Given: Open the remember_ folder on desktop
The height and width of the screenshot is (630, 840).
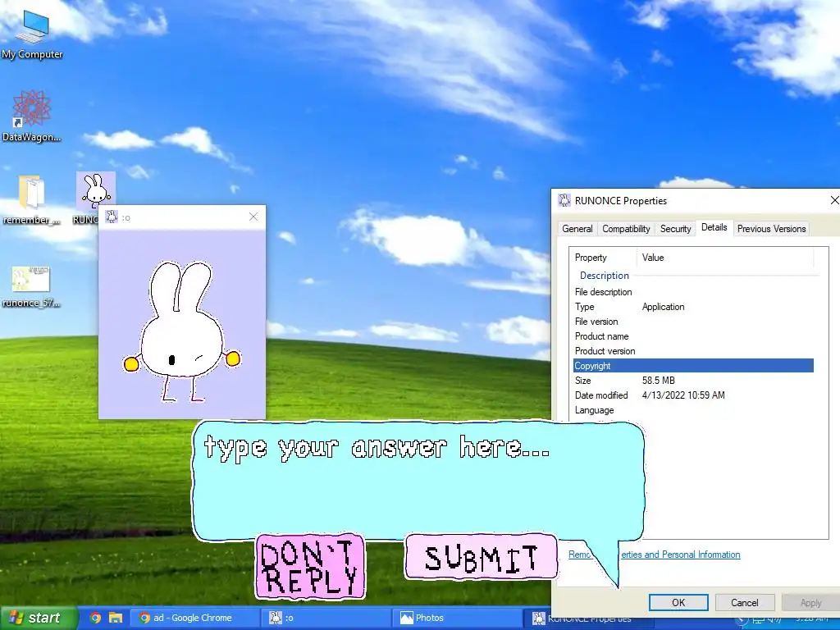Looking at the screenshot, I should point(31,199).
